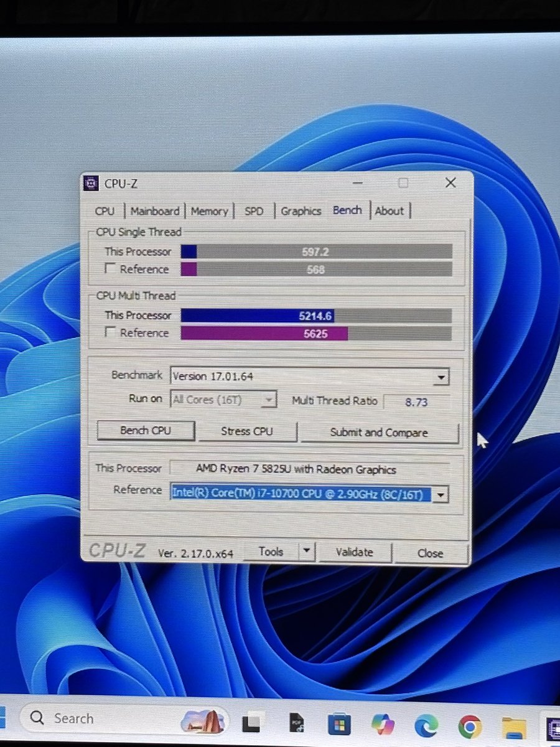Image resolution: width=560 pixels, height=747 pixels.
Task: Click the Ver. 2.17.0.x64 version text
Action: (195, 553)
